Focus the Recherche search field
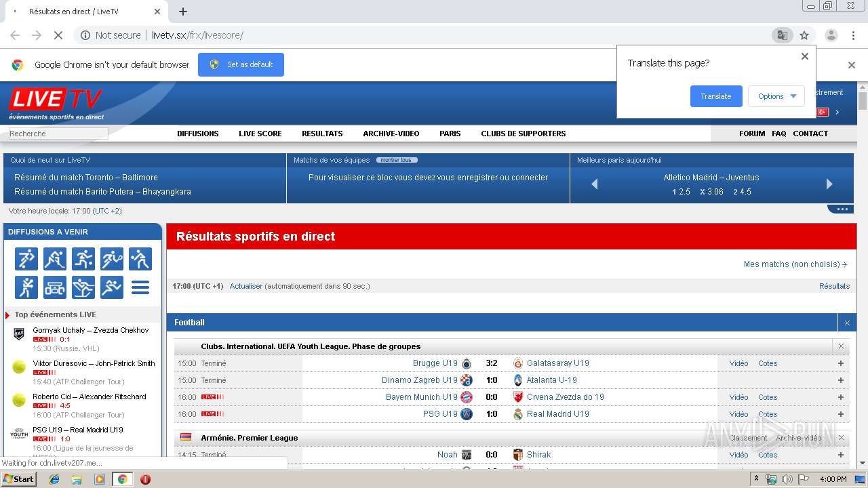868x488 pixels. pyautogui.click(x=58, y=134)
